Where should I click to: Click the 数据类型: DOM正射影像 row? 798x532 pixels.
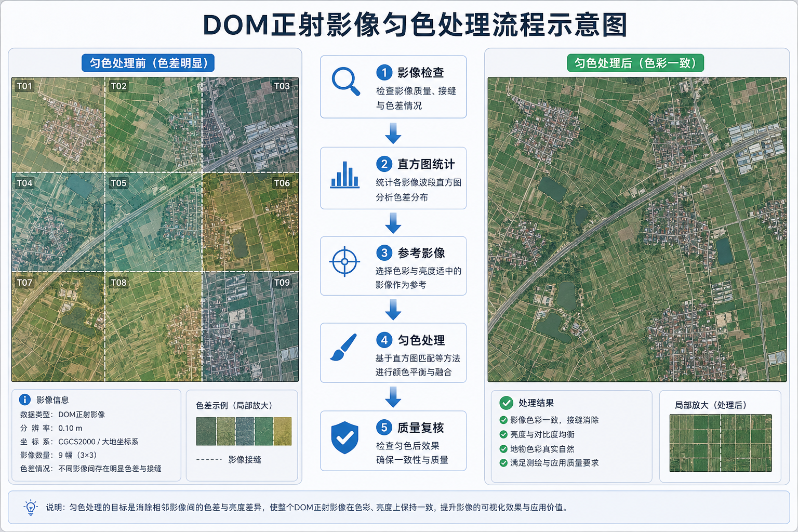(x=63, y=415)
